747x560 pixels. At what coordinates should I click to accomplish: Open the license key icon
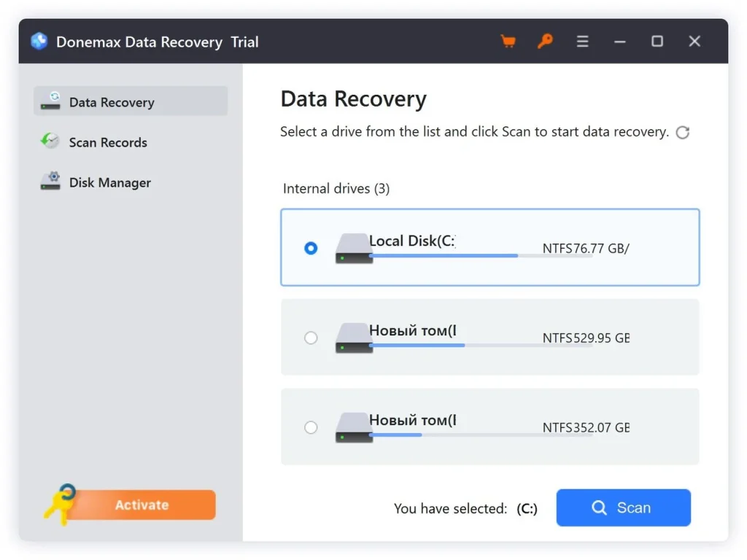[545, 42]
